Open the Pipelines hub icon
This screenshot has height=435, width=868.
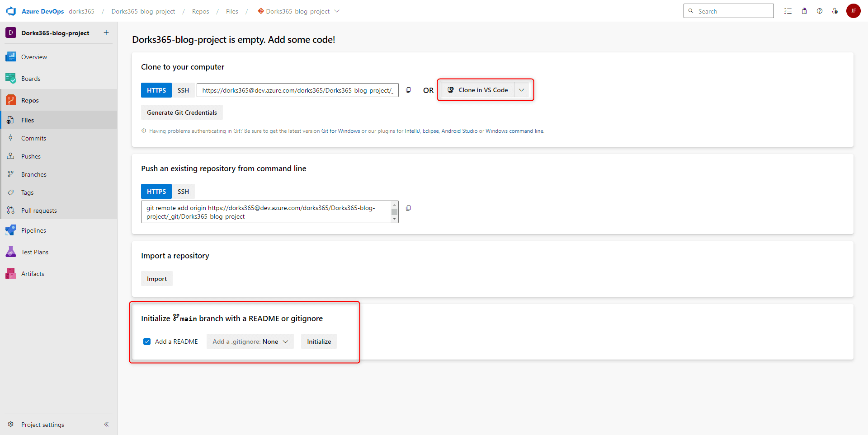11,230
